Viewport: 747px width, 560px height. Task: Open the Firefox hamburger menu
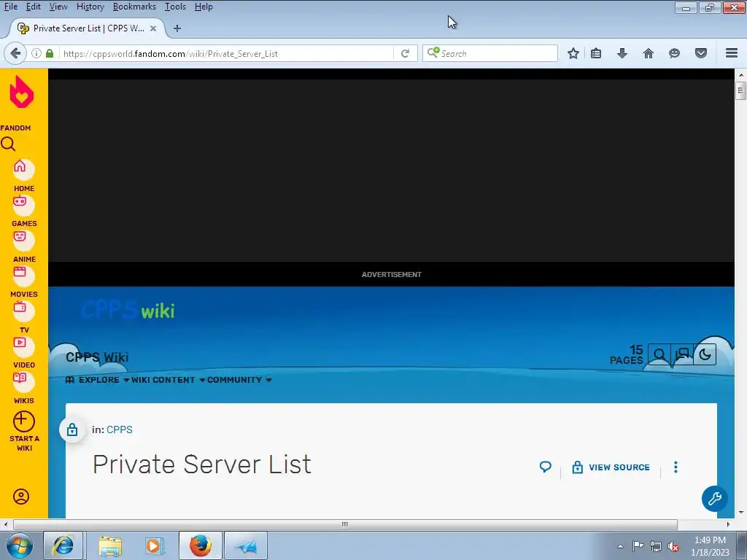click(x=732, y=53)
